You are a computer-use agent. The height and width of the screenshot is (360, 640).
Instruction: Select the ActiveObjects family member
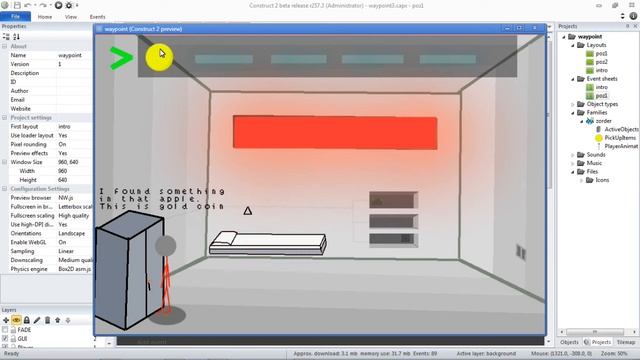point(621,129)
